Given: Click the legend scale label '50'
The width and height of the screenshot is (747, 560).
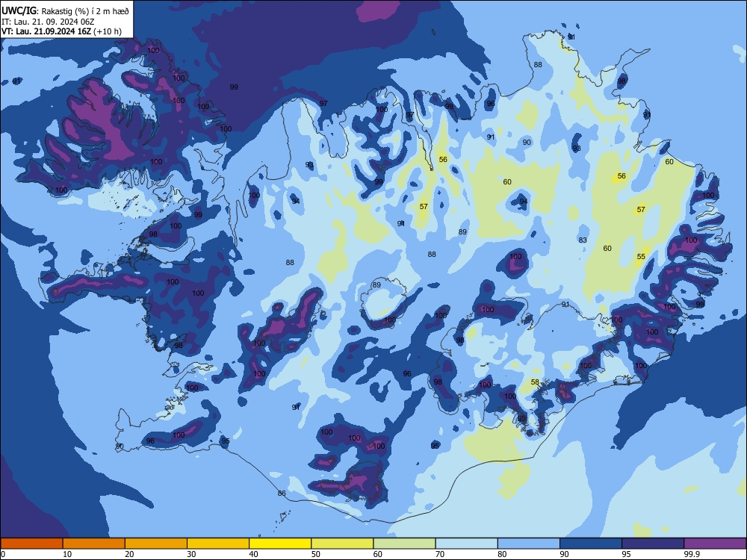Looking at the screenshot, I should [316, 554].
